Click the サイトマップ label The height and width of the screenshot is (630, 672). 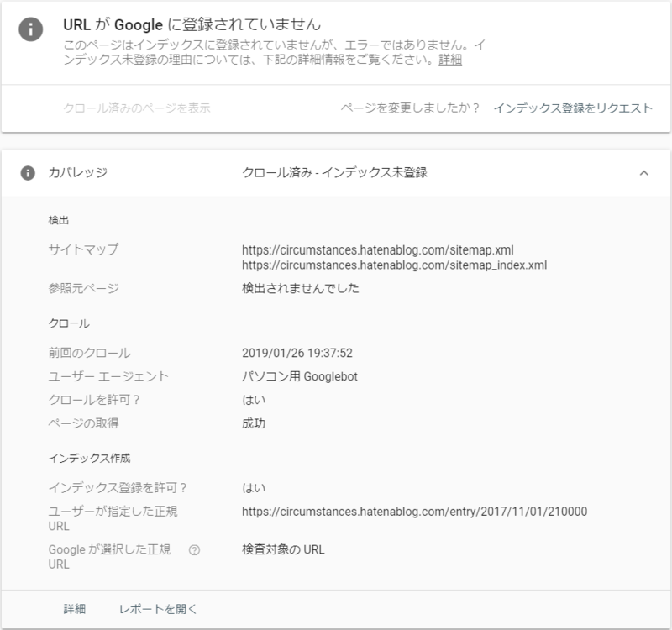[x=83, y=249]
